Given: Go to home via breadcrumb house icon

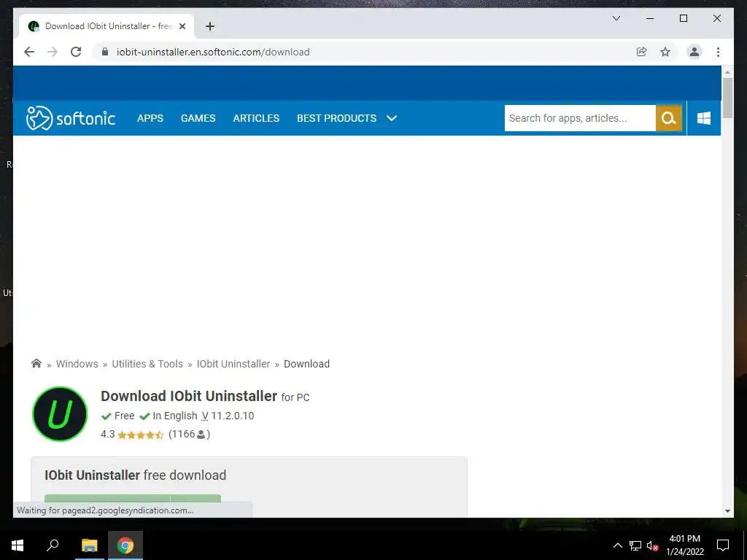Looking at the screenshot, I should [36, 363].
